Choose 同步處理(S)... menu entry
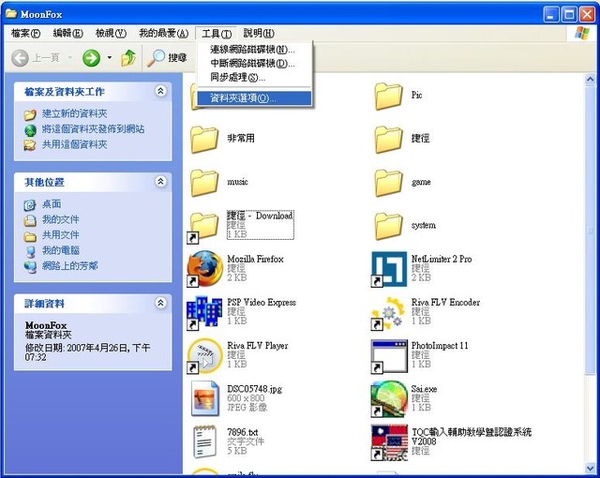The width and height of the screenshot is (600, 478). point(254,77)
